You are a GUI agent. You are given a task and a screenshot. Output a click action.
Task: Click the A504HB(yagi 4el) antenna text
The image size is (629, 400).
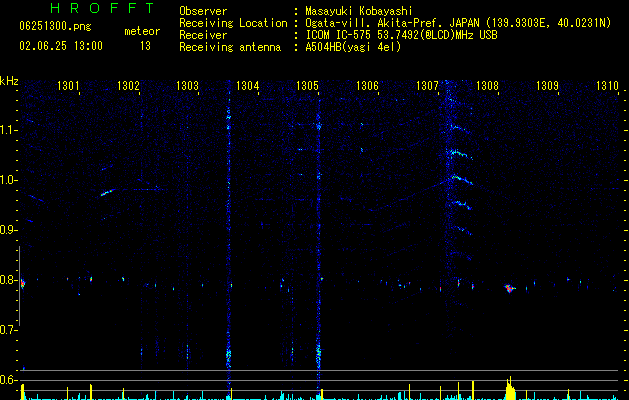coord(353,47)
